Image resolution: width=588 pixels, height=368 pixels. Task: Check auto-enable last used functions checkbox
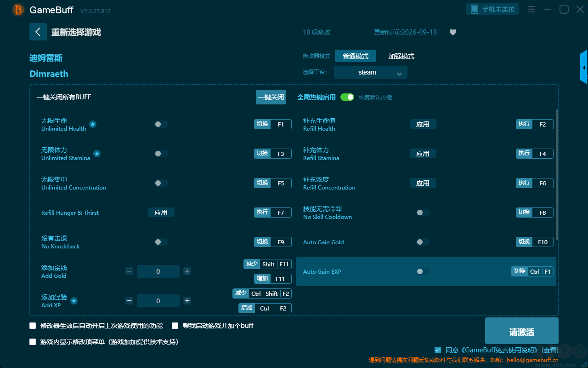(33, 326)
